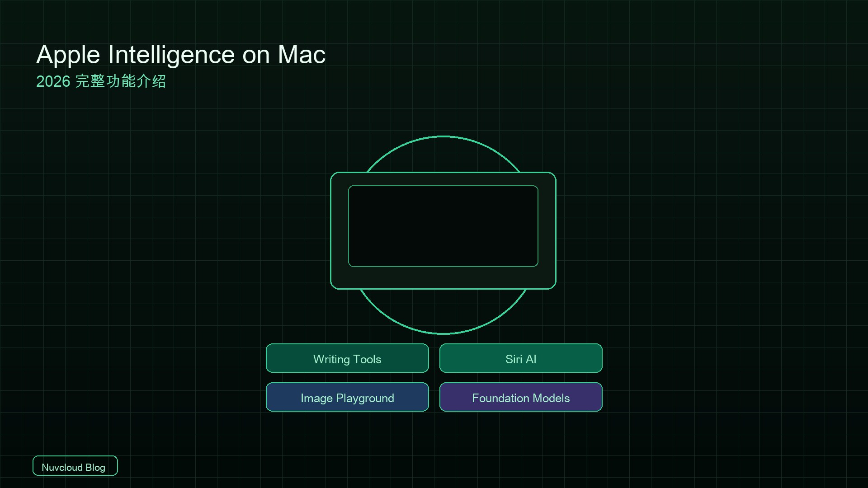Select the Siri AI button
The image size is (868, 488).
coord(521,358)
